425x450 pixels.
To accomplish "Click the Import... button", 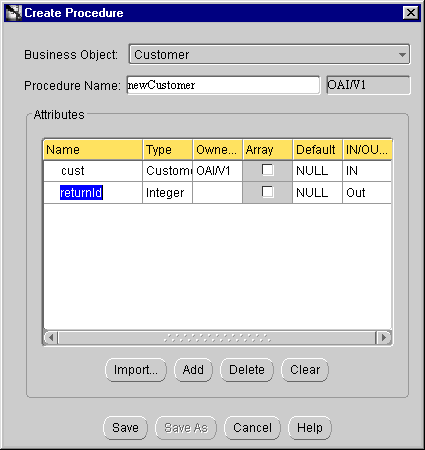I will [136, 370].
